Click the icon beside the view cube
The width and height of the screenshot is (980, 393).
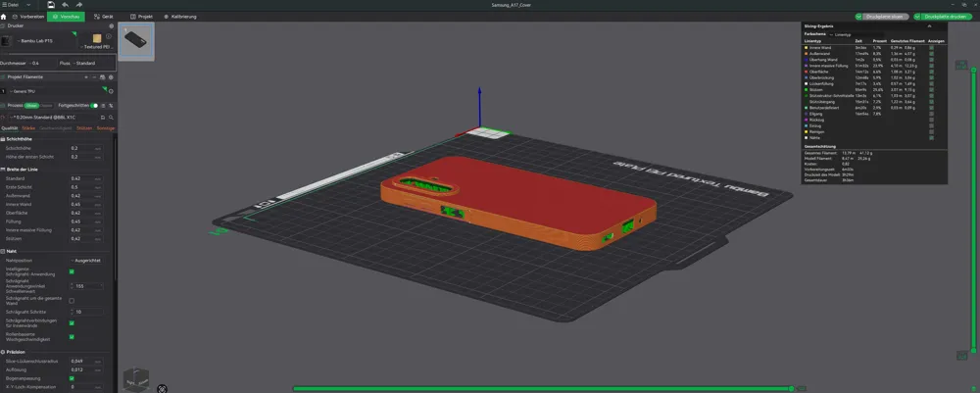(x=162, y=389)
